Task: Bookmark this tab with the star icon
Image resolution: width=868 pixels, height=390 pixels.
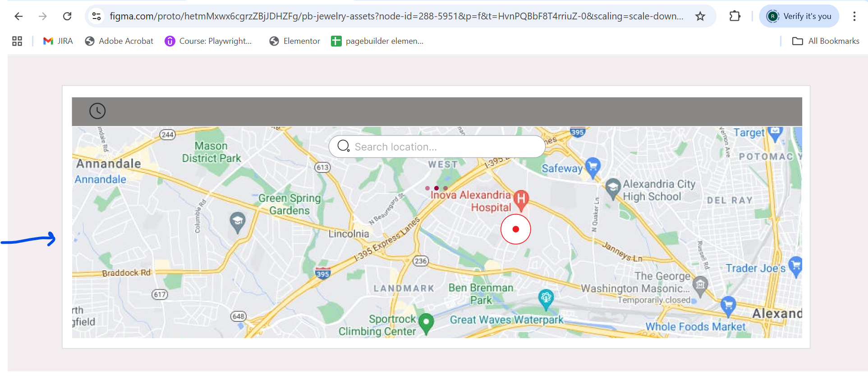Action: [700, 17]
